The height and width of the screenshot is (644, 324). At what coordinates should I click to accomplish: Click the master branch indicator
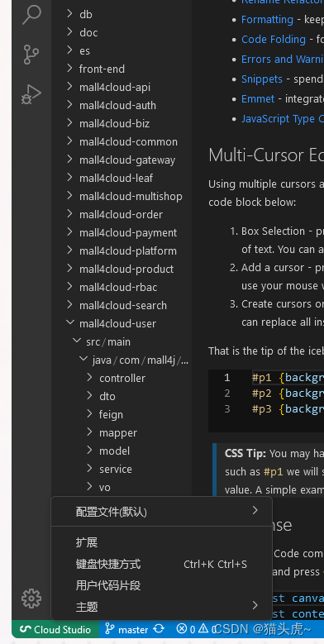pos(126,629)
